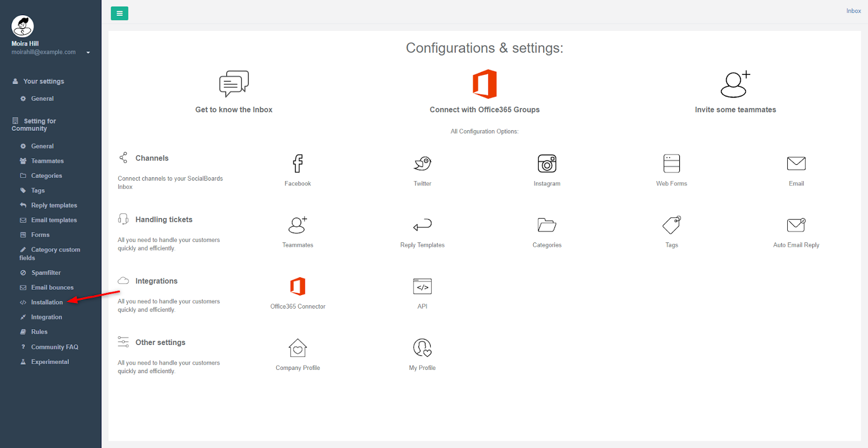This screenshot has width=868, height=448.
Task: Open Rules in the sidebar
Action: tap(39, 332)
